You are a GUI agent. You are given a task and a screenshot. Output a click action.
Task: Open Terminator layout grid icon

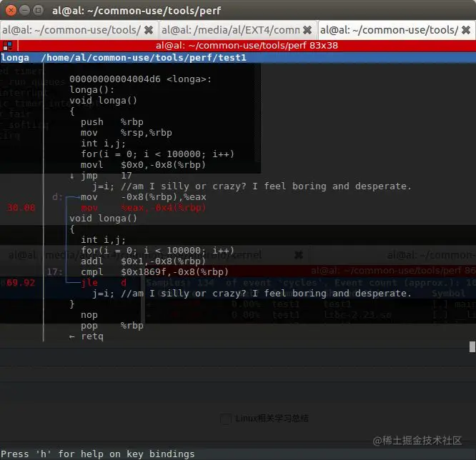pos(7,46)
